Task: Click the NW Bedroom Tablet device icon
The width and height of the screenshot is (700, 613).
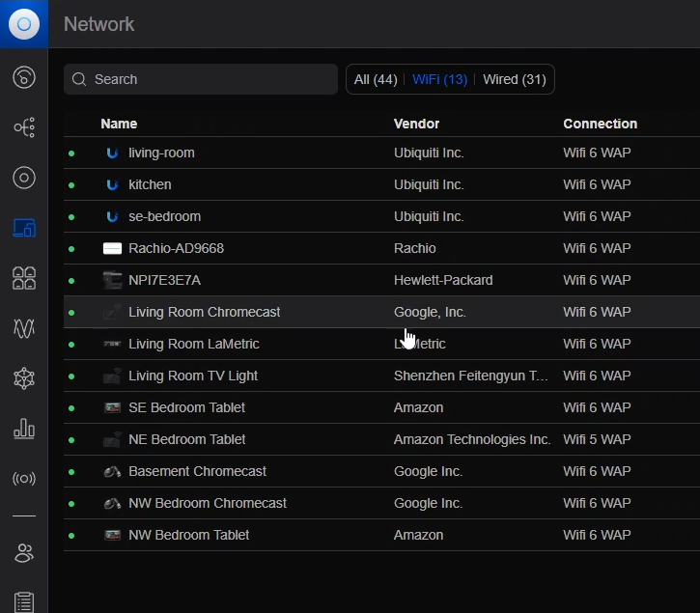Action: tap(112, 535)
